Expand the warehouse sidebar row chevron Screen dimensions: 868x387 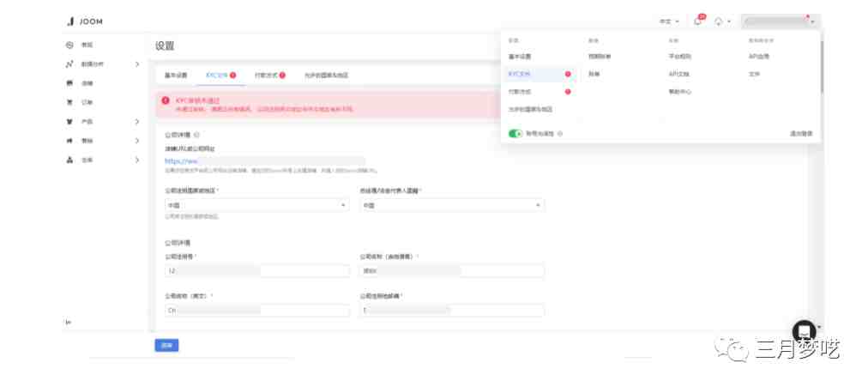pos(137,160)
